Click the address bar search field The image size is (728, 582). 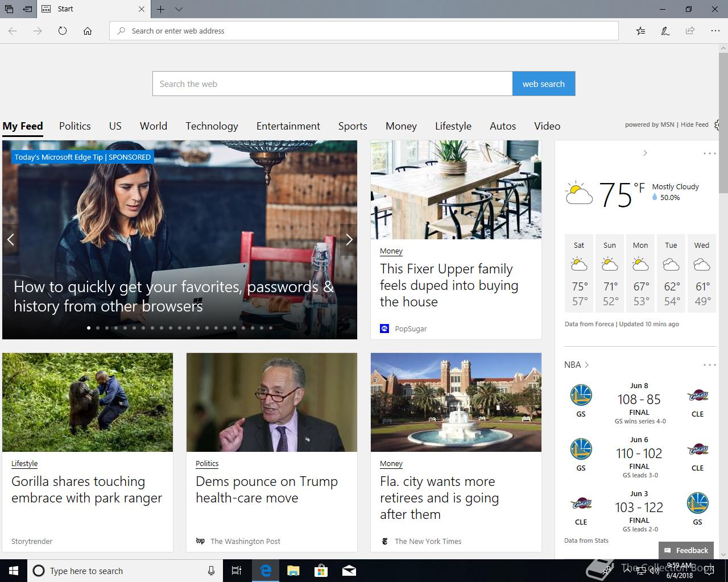tap(364, 31)
